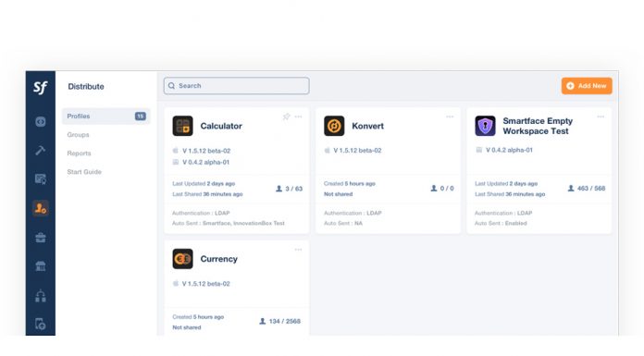Image resolution: width=644 pixels, height=356 pixels.
Task: Open the hammer build icon in sidebar
Action: tap(41, 151)
